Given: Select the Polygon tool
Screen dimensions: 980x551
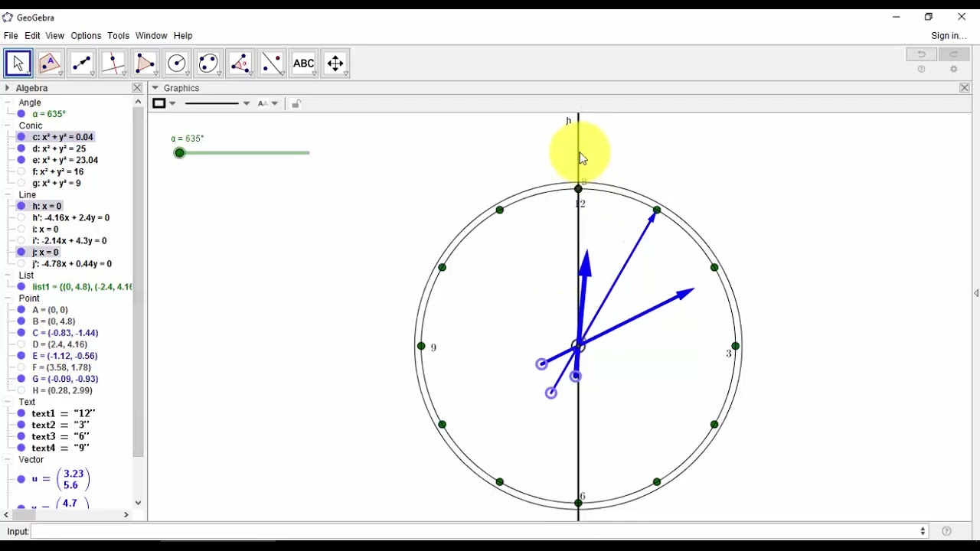Looking at the screenshot, I should (145, 64).
